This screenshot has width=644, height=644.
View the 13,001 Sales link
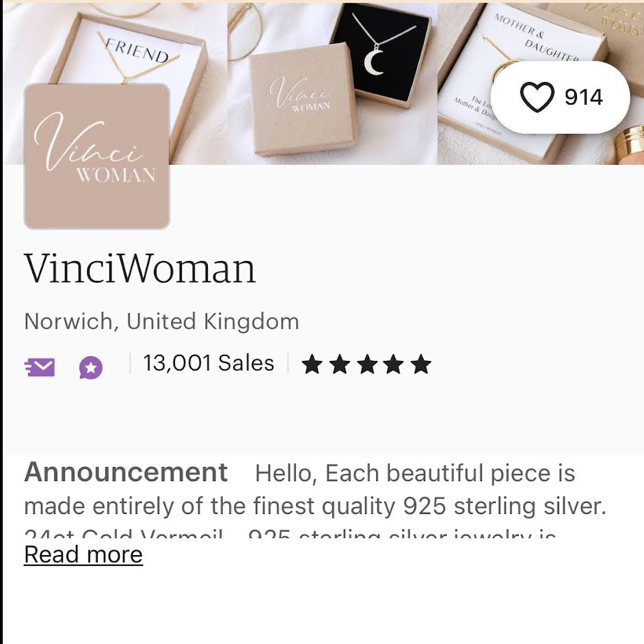pyautogui.click(x=209, y=363)
